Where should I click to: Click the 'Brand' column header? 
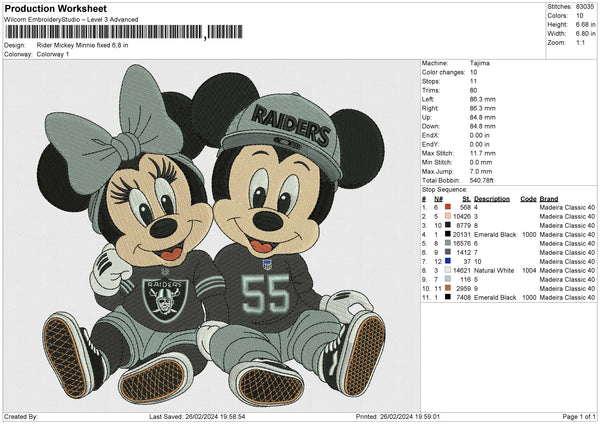point(549,199)
